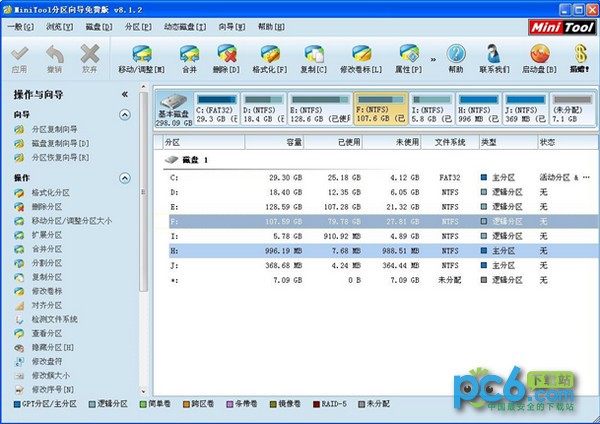Choose 删除分区 in the operations list
This screenshot has width=600, height=424.
coord(47,207)
